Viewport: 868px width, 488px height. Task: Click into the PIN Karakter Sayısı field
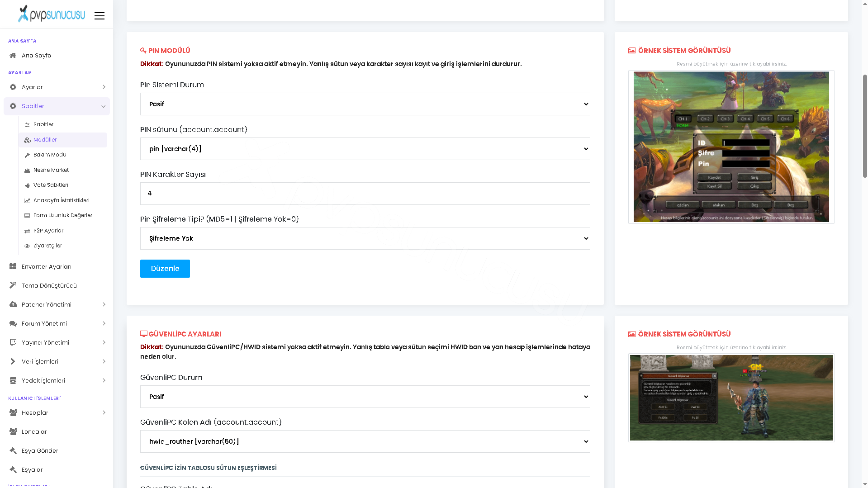click(x=365, y=194)
